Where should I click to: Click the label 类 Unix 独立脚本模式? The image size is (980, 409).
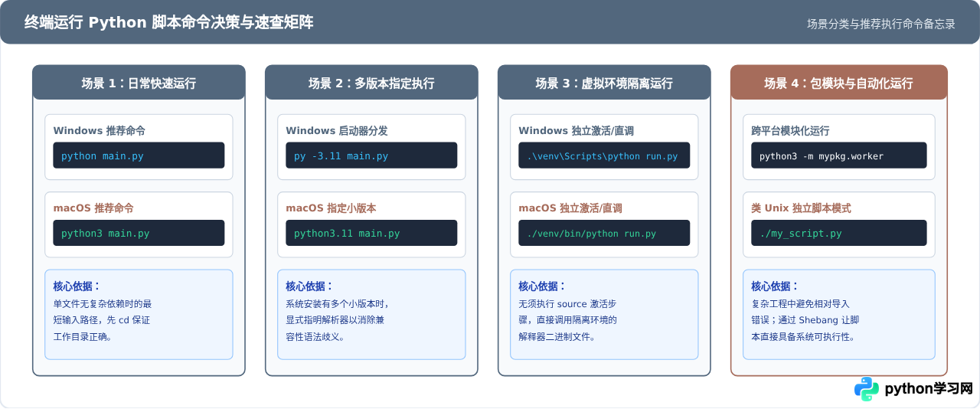(801, 208)
